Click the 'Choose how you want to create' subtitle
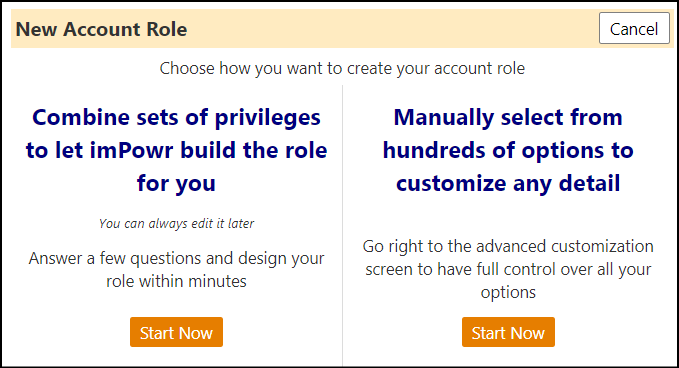Viewport: 679px width, 368px height. pos(342,68)
